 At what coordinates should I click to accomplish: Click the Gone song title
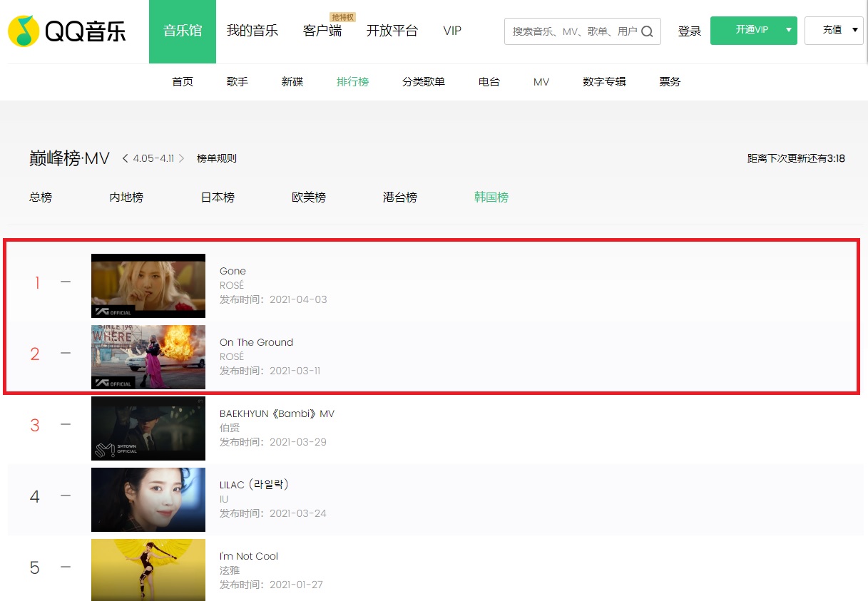[x=233, y=271]
